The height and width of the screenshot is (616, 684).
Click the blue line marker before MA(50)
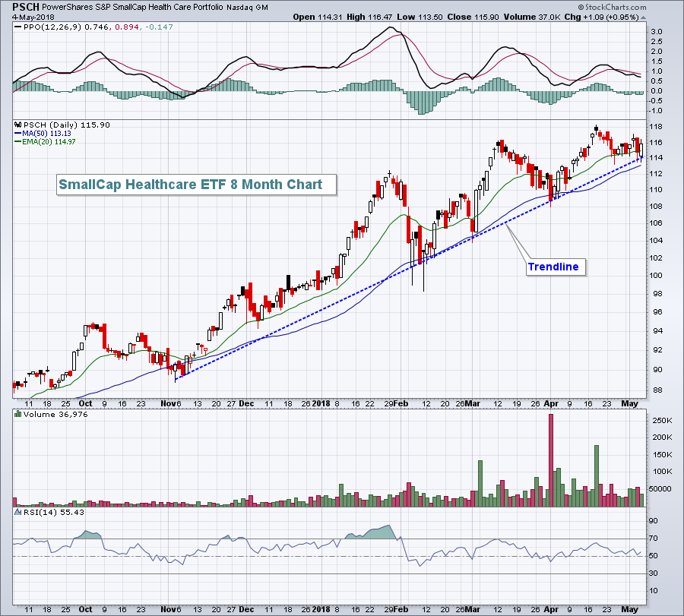(18, 134)
